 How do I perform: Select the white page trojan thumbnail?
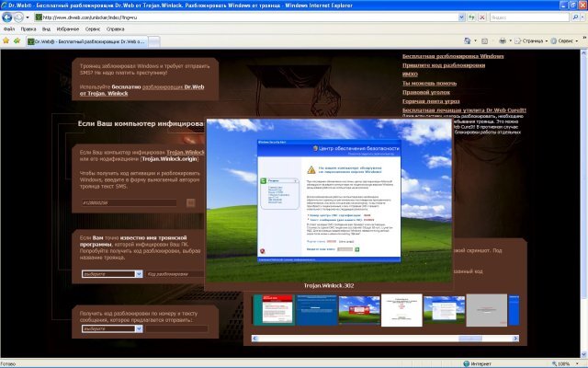point(401,310)
